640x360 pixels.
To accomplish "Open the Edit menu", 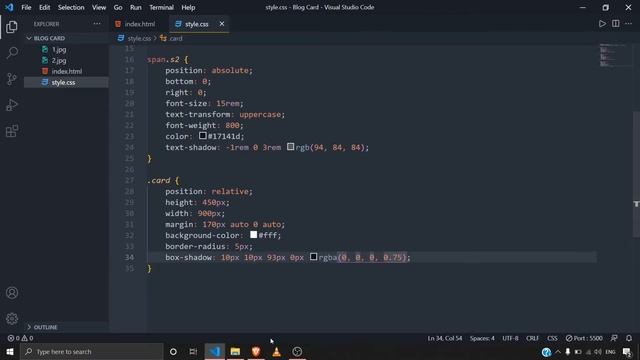I will point(44,7).
